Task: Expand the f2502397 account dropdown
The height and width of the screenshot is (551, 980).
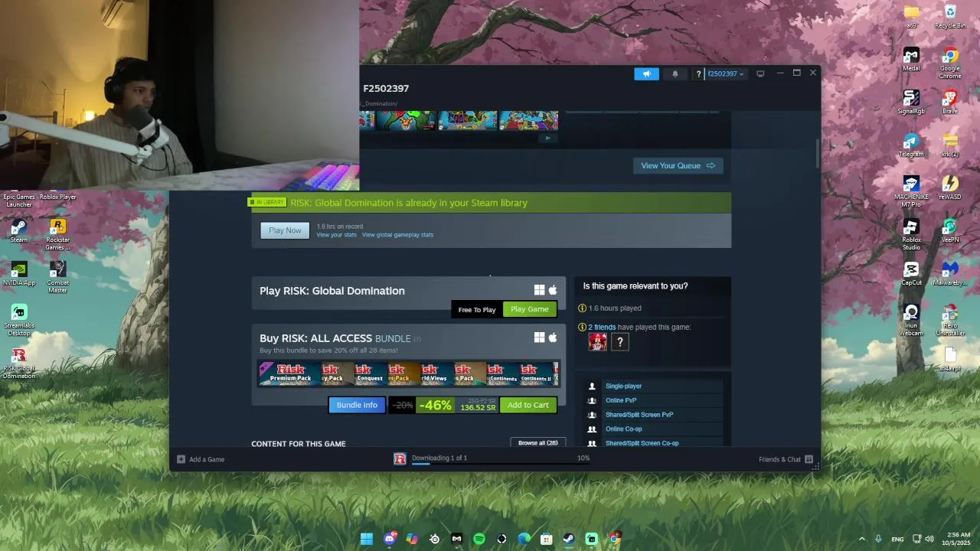Action: coord(726,74)
